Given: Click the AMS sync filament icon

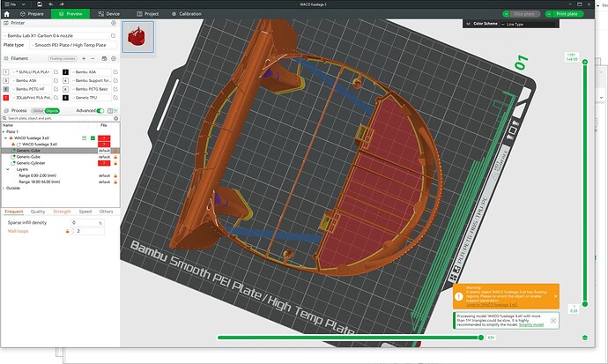Looking at the screenshot, I should (x=104, y=58).
